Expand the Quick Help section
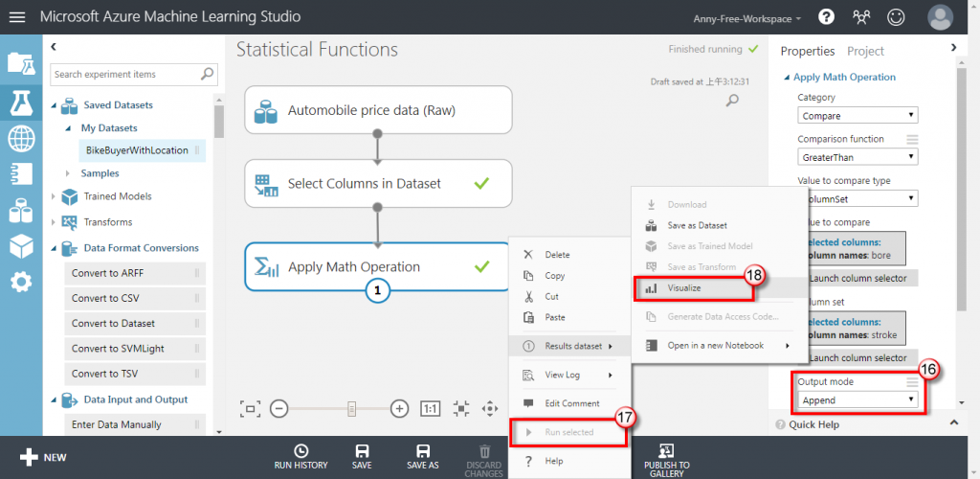Image resolution: width=980 pixels, height=479 pixels. [x=953, y=422]
